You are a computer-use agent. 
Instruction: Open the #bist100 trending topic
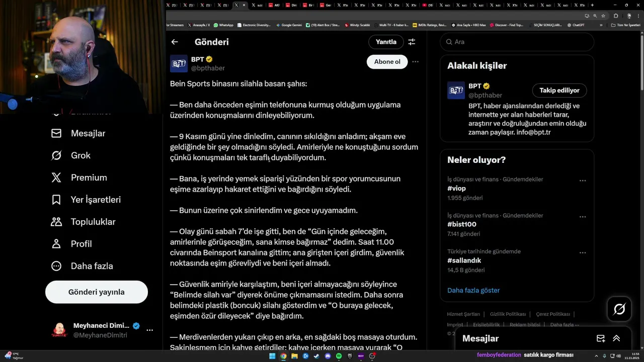pyautogui.click(x=462, y=224)
